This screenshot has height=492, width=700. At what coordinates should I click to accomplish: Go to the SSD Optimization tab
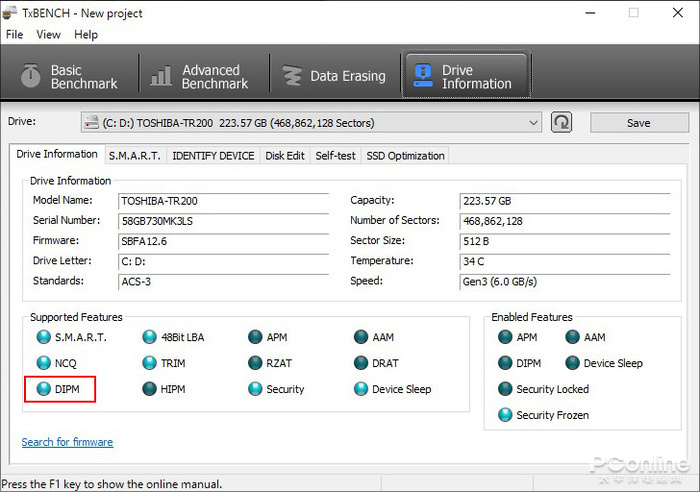click(405, 156)
